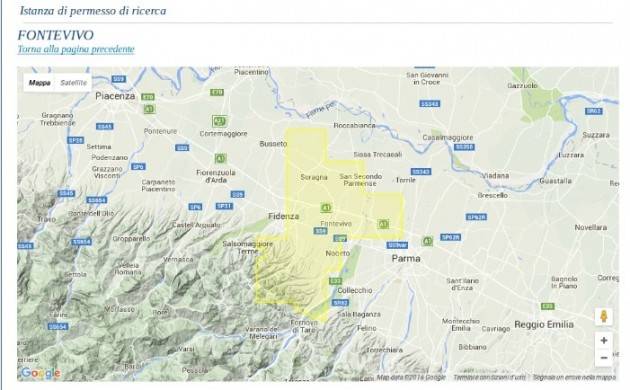Click the Fontevivo label on map

click(336, 223)
